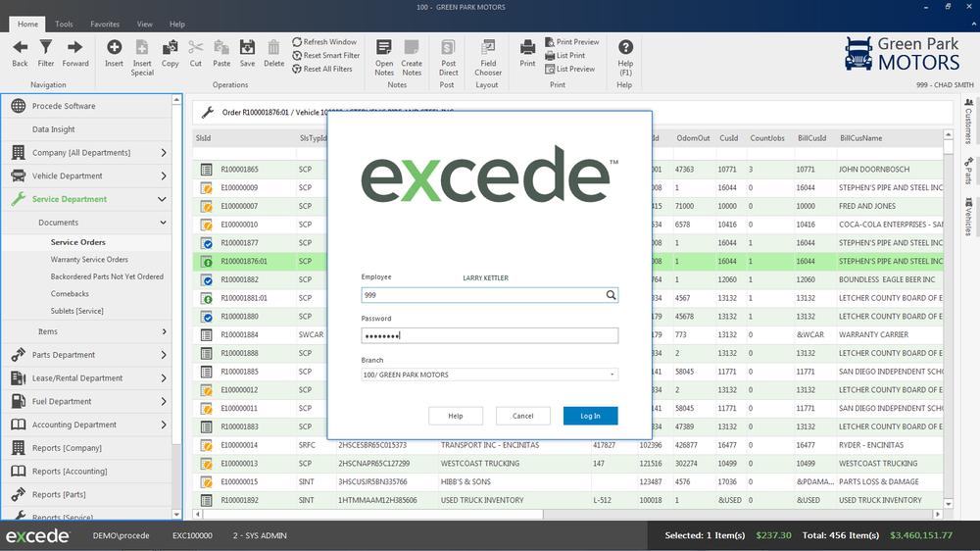Open the Parts side panel
The height and width of the screenshot is (551, 980).
pos(968,171)
